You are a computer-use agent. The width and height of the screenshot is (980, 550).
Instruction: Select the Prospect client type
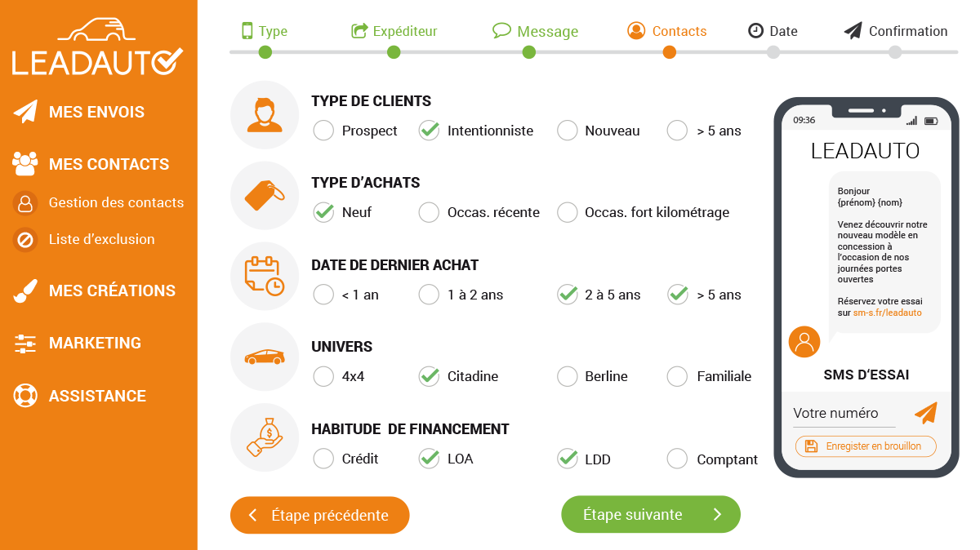[323, 131]
